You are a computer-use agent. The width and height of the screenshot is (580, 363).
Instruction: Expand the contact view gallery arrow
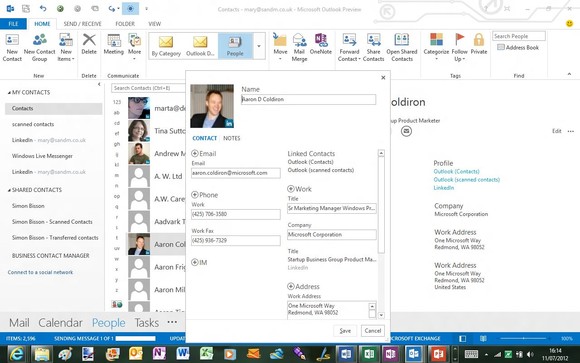click(x=259, y=46)
